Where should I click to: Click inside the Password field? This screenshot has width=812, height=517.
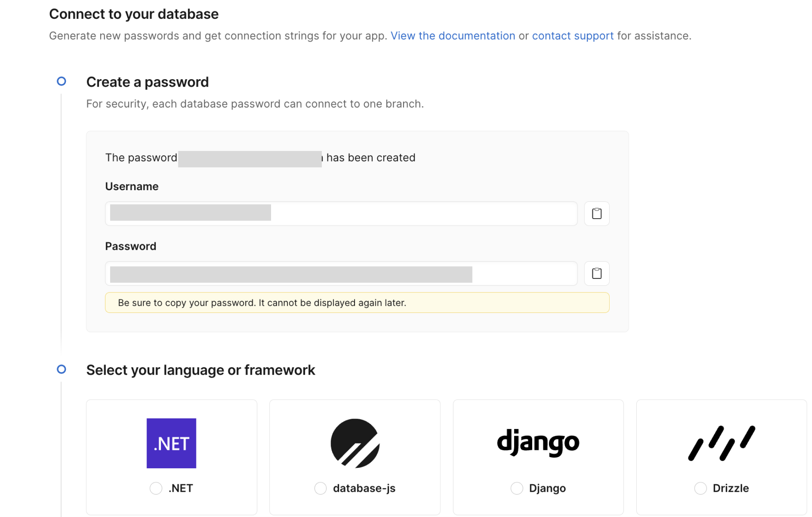pyautogui.click(x=341, y=274)
